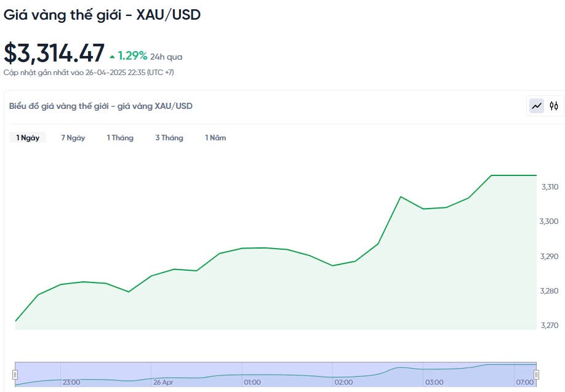Image resolution: width=565 pixels, height=392 pixels.
Task: Click the 26 Apr marker in navigator
Action: pos(162,382)
